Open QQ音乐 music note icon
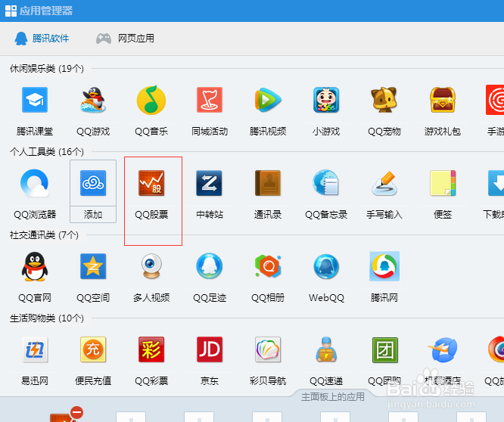The height and width of the screenshot is (422, 504). (151, 100)
